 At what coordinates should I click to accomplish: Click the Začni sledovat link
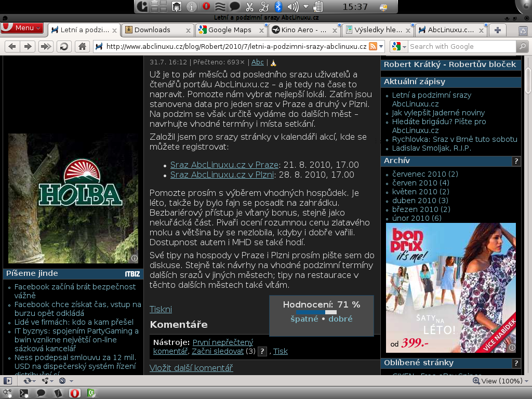click(x=218, y=351)
